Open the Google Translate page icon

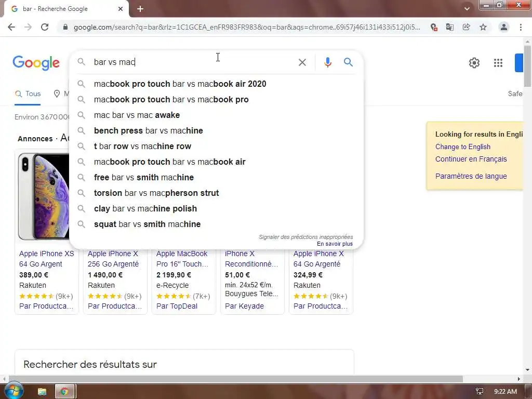450,27
